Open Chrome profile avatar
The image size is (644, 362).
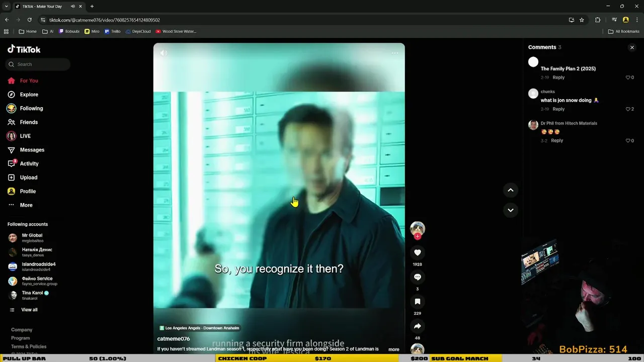tap(625, 20)
